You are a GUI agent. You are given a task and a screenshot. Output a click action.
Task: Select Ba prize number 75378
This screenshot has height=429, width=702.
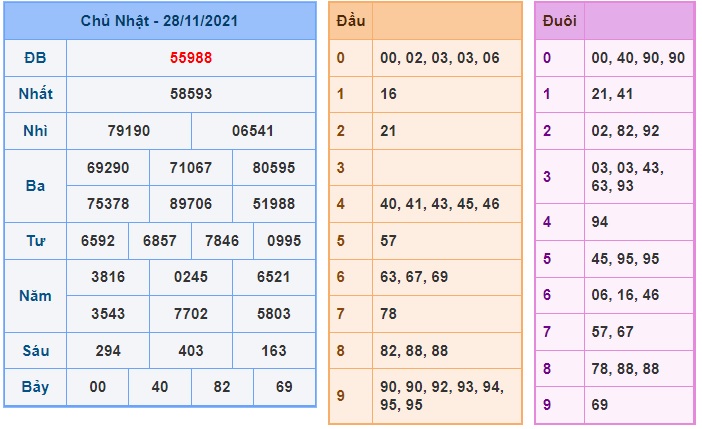(108, 204)
